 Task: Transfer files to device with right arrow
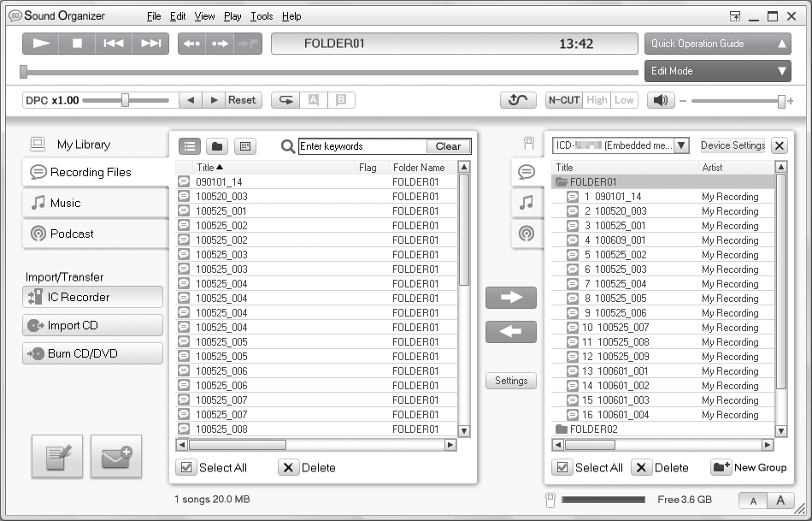tap(511, 297)
